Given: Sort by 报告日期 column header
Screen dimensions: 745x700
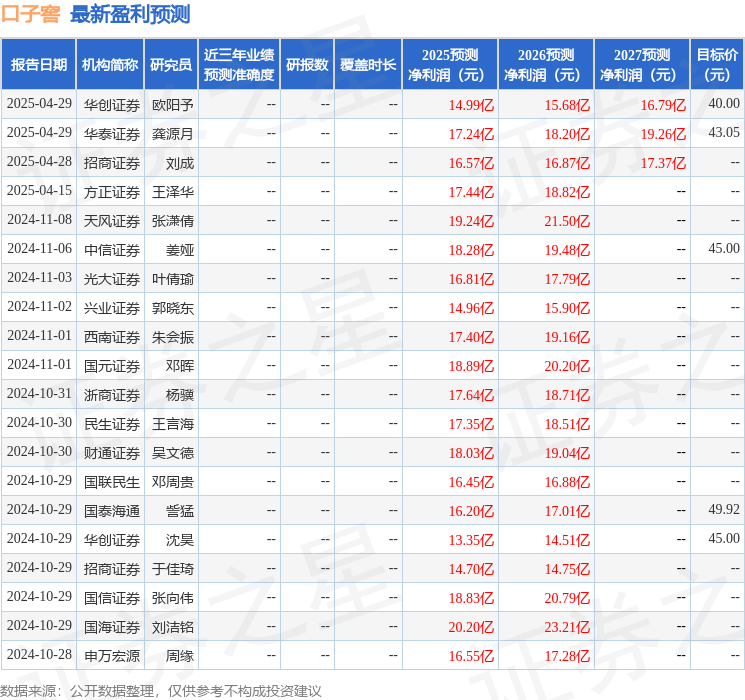Looking at the screenshot, I should click(x=38, y=64).
